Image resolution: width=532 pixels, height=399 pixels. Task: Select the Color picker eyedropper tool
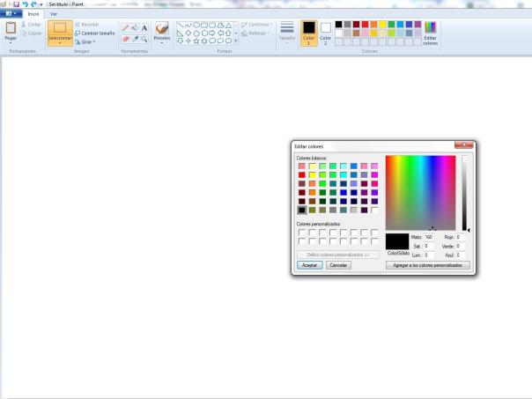click(134, 39)
